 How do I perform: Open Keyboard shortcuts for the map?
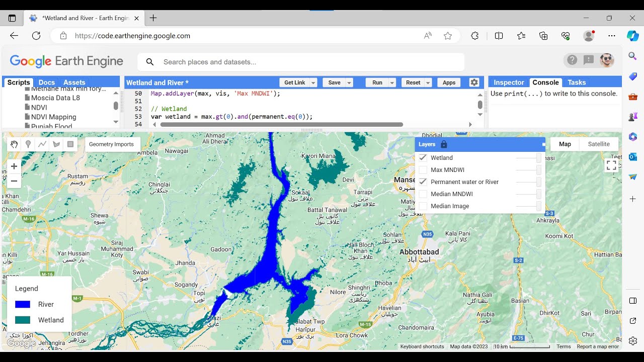click(422, 346)
